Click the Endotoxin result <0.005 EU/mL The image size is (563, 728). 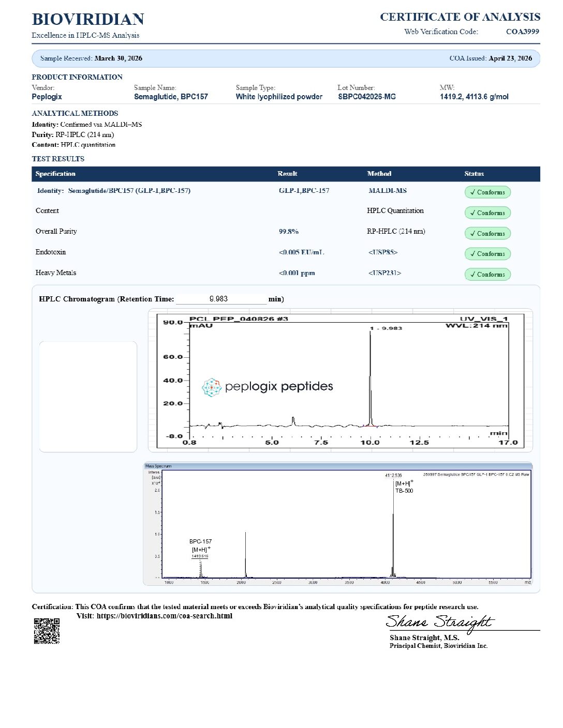click(x=302, y=252)
